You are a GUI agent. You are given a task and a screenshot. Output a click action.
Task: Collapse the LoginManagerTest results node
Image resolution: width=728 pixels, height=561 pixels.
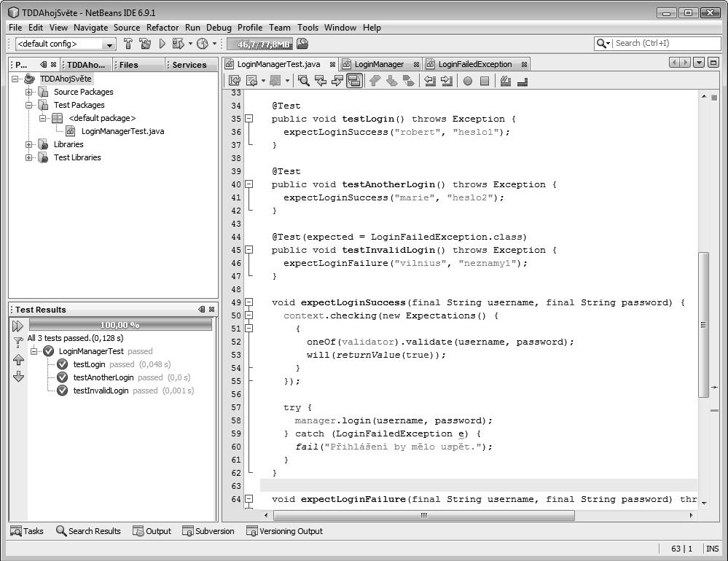click(x=34, y=351)
